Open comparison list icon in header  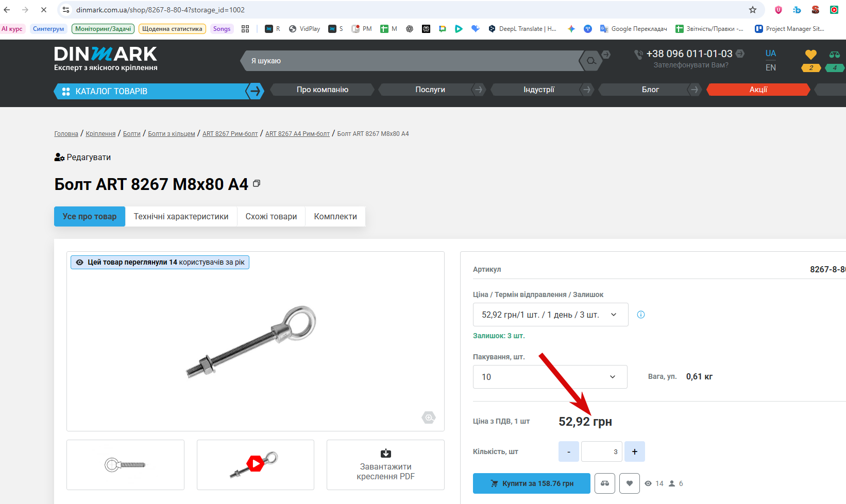tap(835, 55)
